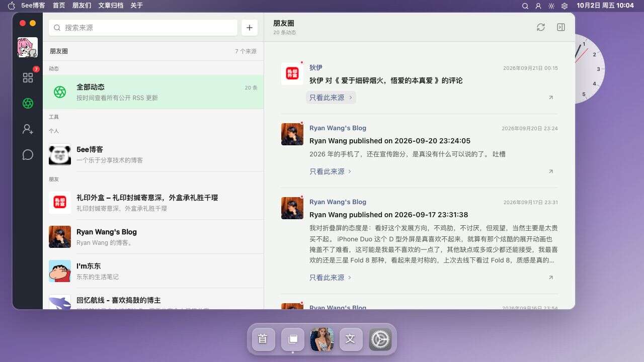Select the green moments shutter icon in sidebar

(28, 103)
